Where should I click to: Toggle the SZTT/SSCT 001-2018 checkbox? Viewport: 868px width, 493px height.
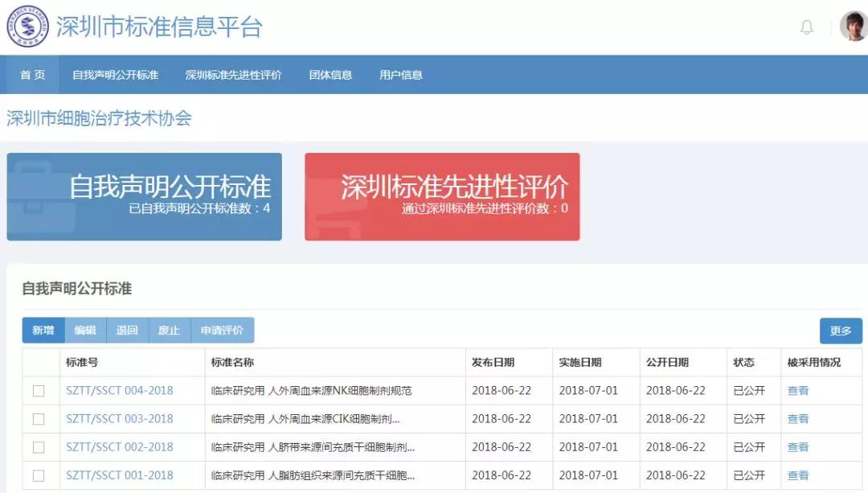point(39,475)
